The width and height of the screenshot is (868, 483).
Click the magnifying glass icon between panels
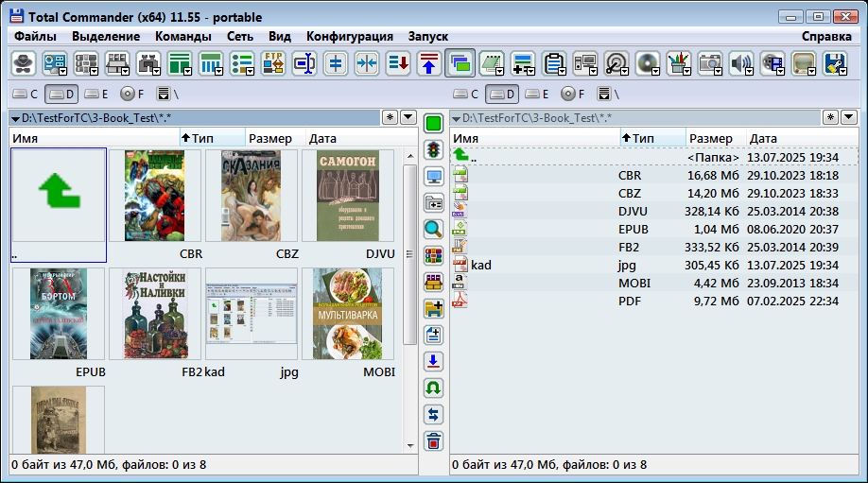pyautogui.click(x=433, y=229)
